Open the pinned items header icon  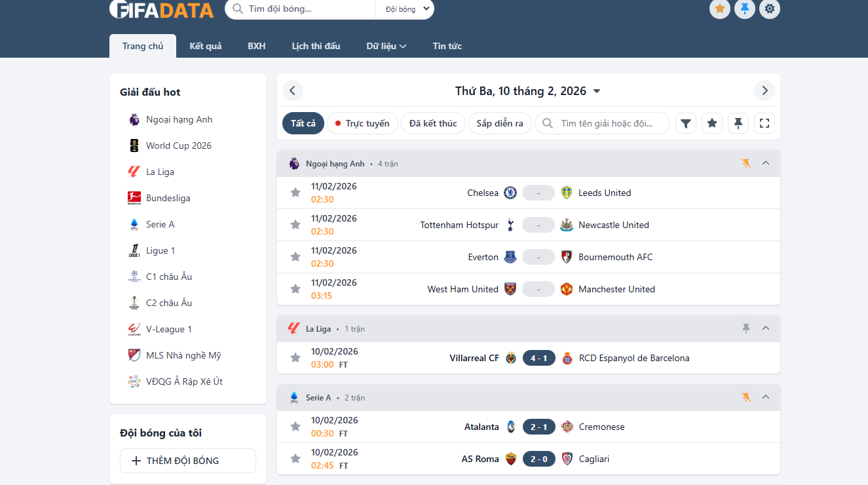tap(745, 9)
